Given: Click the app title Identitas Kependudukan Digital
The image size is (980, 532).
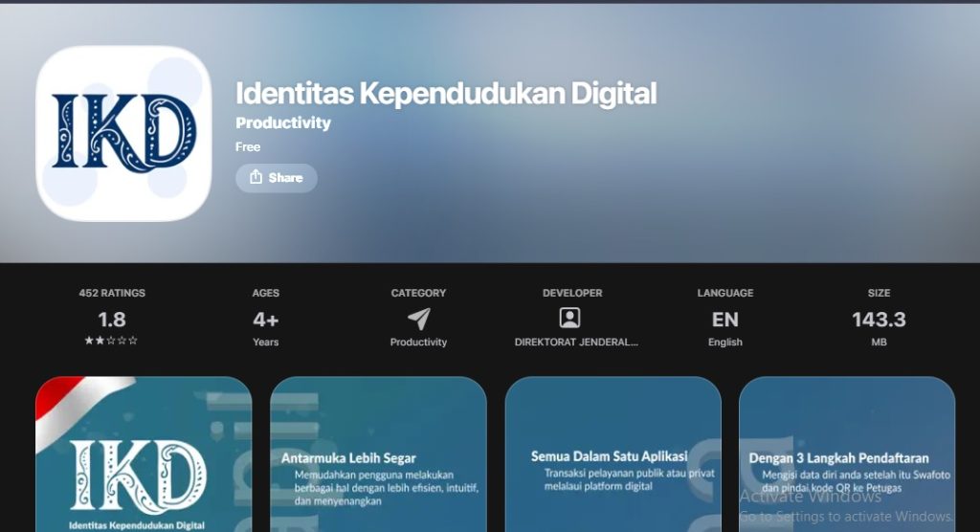Looking at the screenshot, I should click(x=446, y=94).
